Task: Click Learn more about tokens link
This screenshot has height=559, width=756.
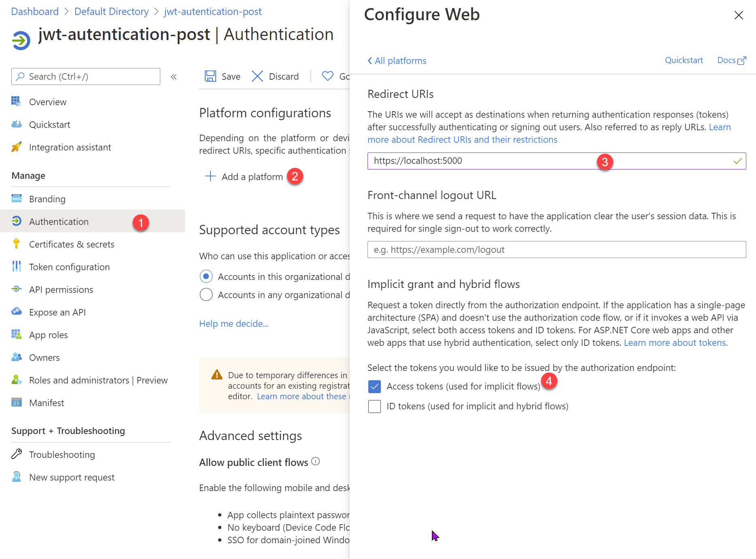Action: pyautogui.click(x=675, y=343)
